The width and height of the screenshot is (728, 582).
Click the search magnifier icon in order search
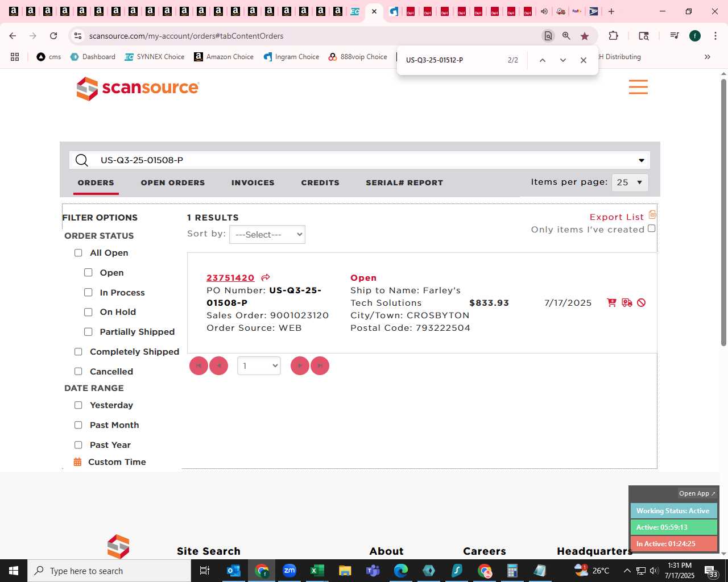pos(82,160)
